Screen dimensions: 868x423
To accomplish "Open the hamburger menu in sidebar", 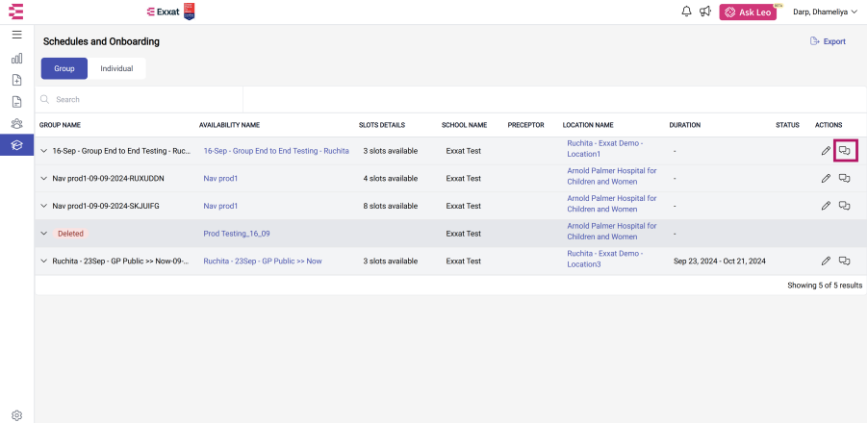I will click(x=16, y=35).
